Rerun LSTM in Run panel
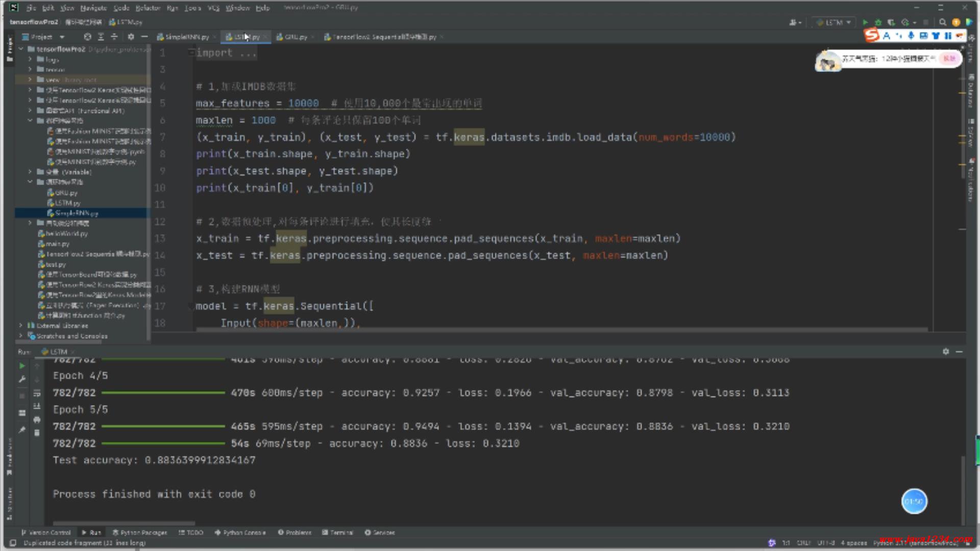Image resolution: width=980 pixels, height=551 pixels. (x=22, y=366)
